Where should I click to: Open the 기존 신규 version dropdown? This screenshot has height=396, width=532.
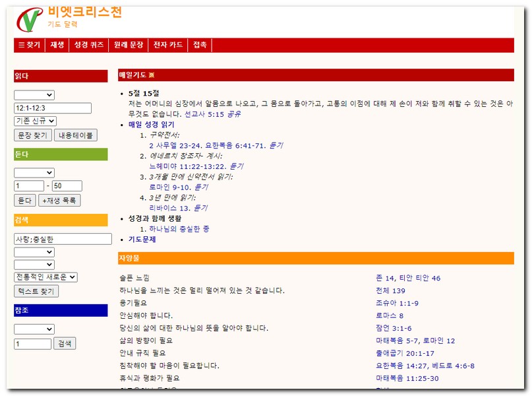pos(36,121)
